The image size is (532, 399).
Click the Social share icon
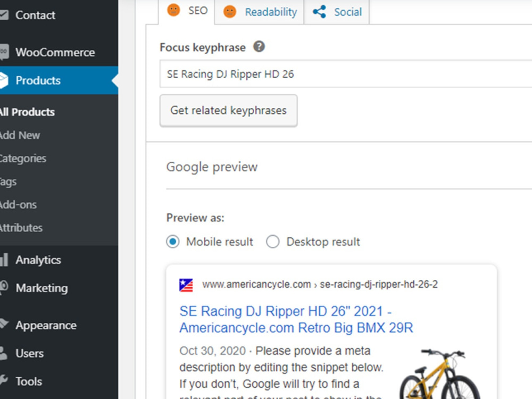coord(319,12)
